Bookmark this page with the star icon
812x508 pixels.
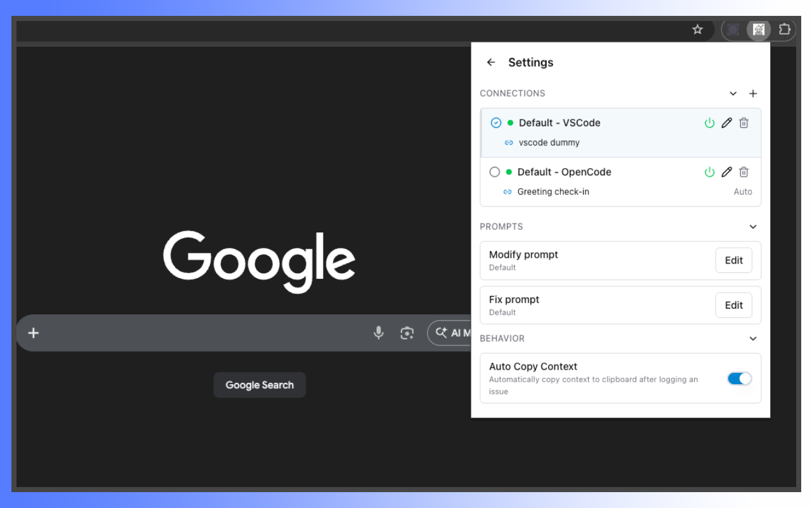(698, 29)
